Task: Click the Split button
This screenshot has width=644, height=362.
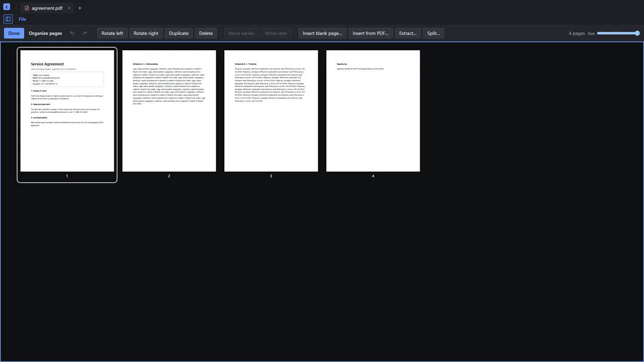Action: pyautogui.click(x=434, y=33)
